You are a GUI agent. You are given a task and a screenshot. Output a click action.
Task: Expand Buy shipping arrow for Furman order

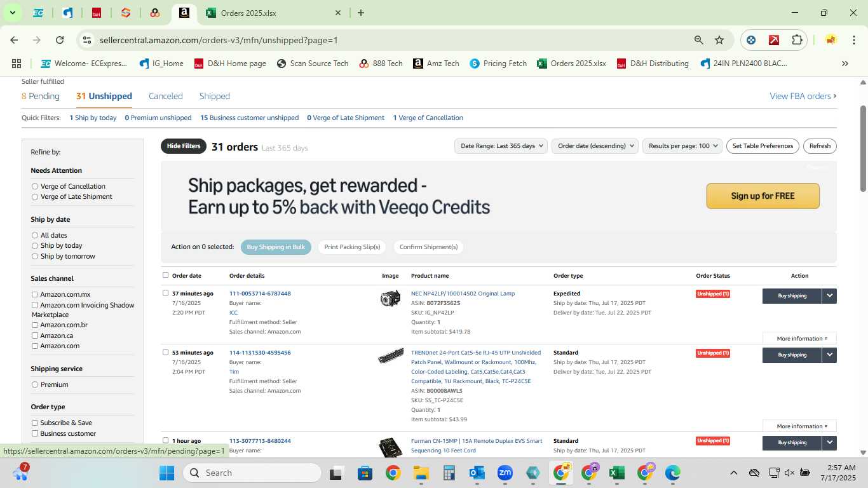point(829,442)
